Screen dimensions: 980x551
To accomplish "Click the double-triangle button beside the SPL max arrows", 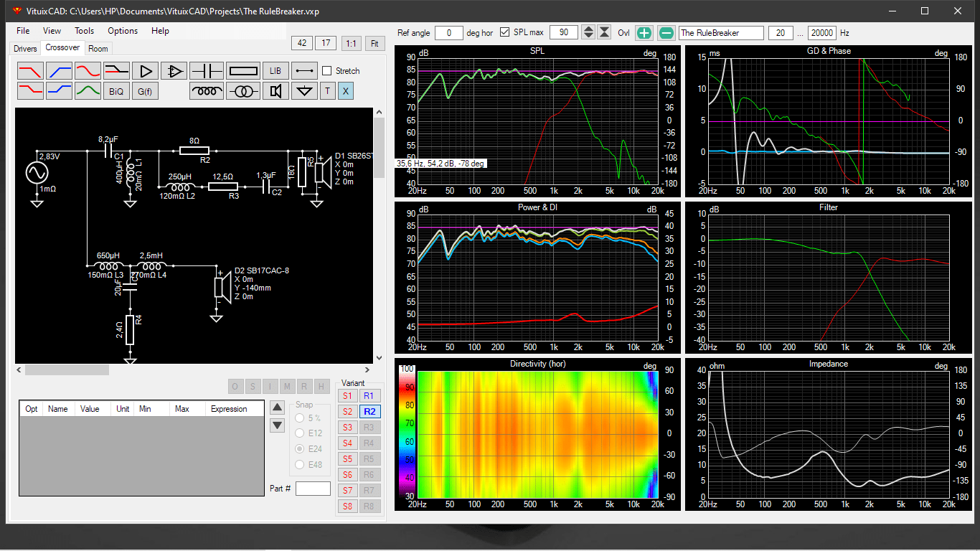I will click(x=604, y=32).
